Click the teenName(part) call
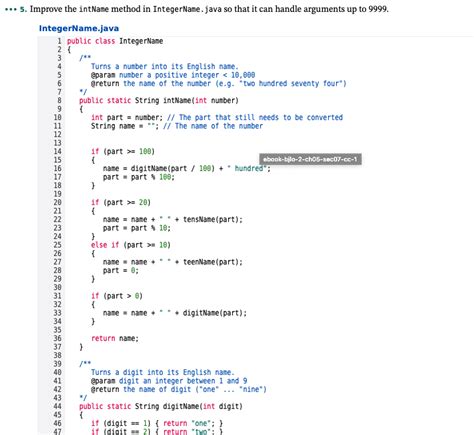The width and height of the screenshot is (474, 435). pos(213,262)
